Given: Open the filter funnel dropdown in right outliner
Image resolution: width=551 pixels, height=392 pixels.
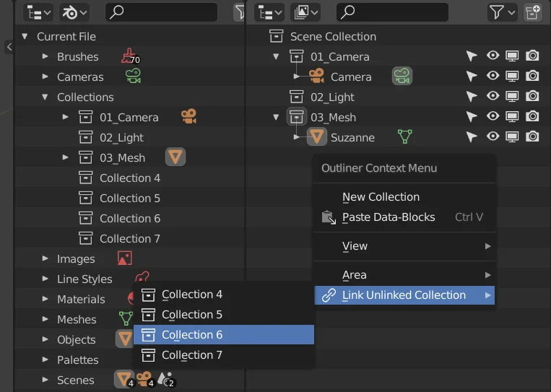Looking at the screenshot, I should pos(502,12).
